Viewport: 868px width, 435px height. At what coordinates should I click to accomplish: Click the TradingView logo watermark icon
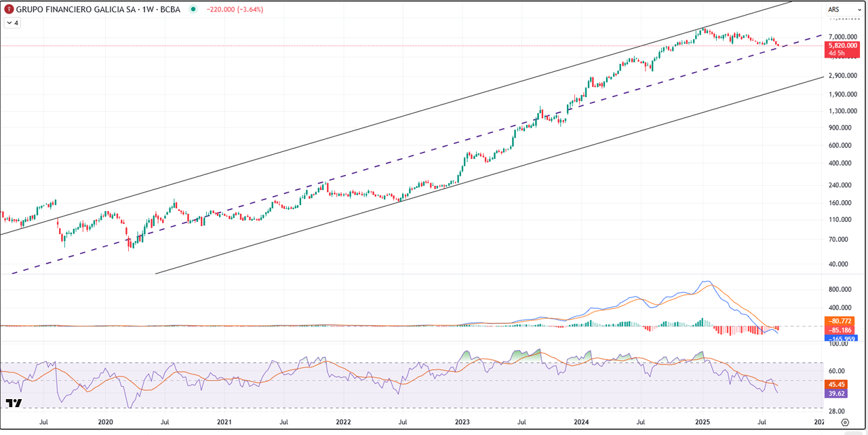click(14, 404)
